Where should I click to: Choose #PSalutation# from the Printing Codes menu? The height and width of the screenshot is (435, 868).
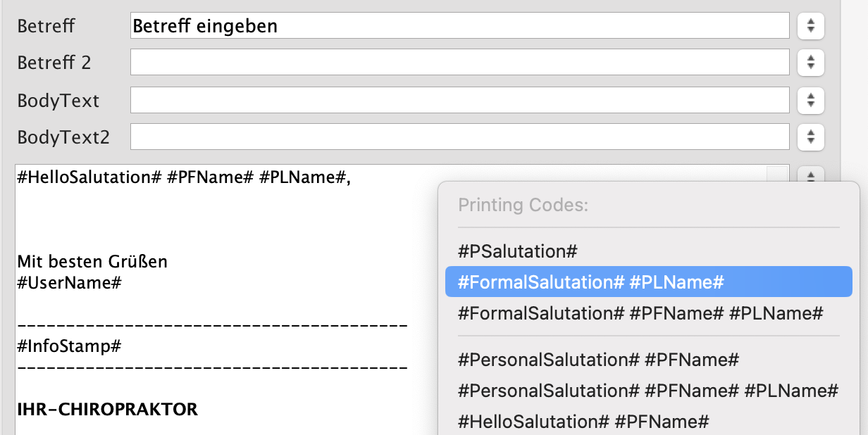click(518, 251)
